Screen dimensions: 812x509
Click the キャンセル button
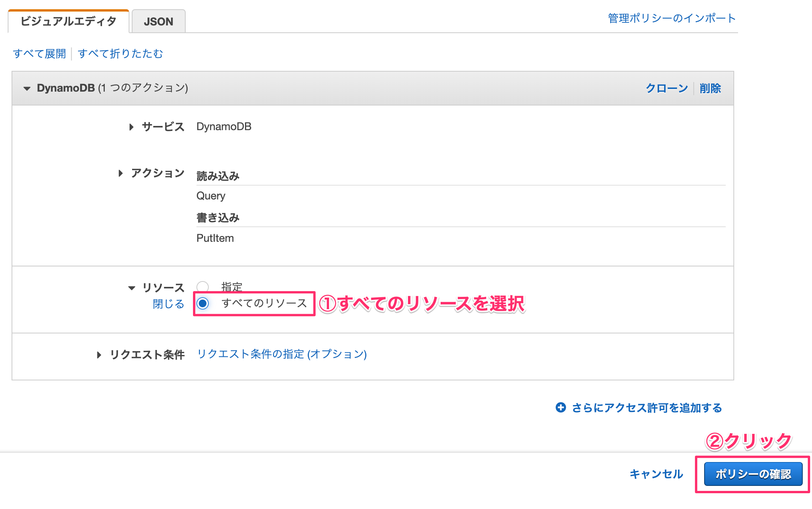(656, 474)
